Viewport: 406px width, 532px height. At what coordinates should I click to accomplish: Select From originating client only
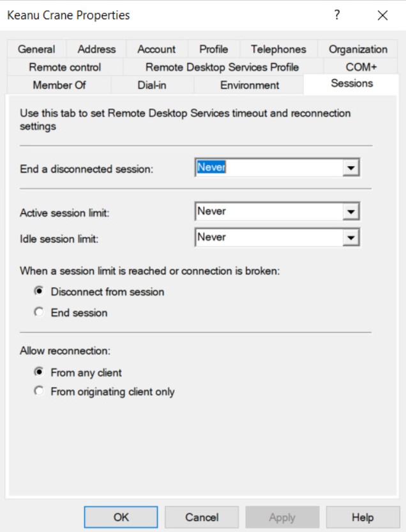40,391
